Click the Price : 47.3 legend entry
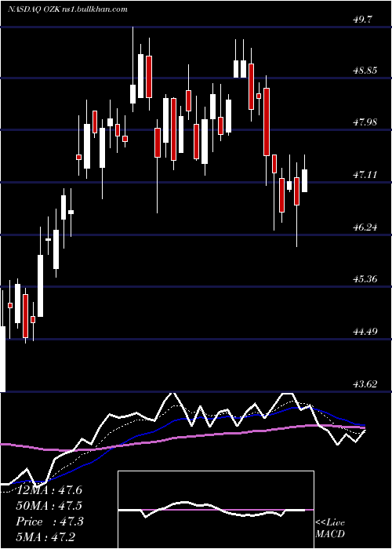The image size is (392, 549). 49,522
